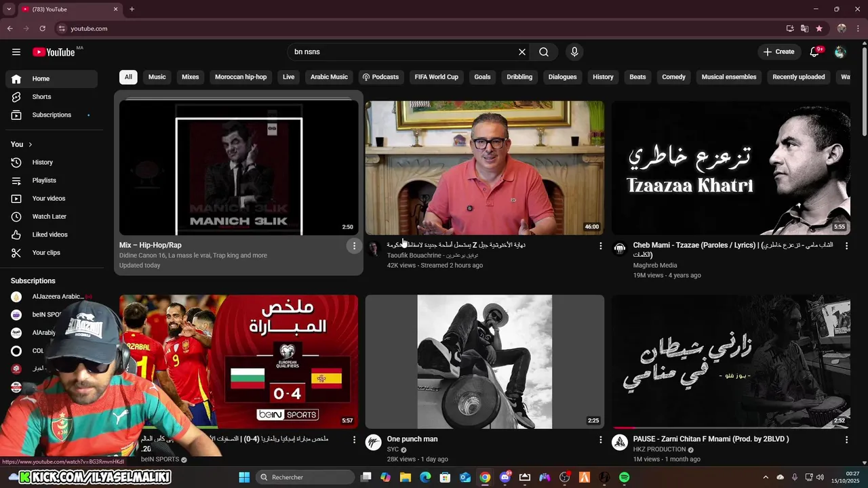
Task: Select the Live filter chip
Action: (x=289, y=77)
